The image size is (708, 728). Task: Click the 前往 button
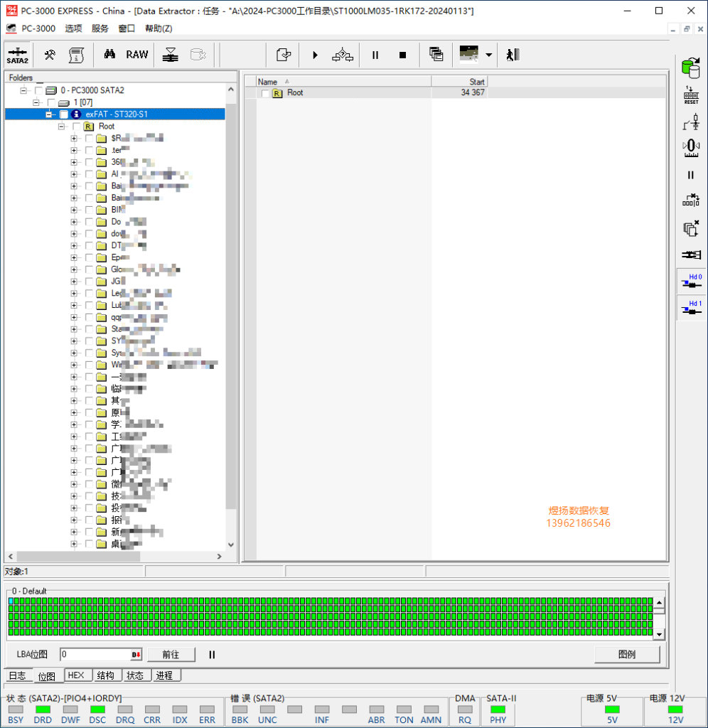(171, 655)
